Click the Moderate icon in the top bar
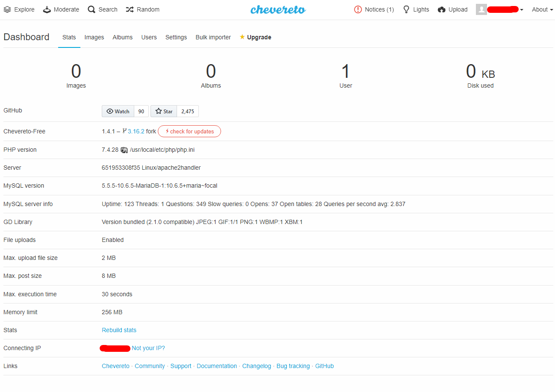 [46, 9]
